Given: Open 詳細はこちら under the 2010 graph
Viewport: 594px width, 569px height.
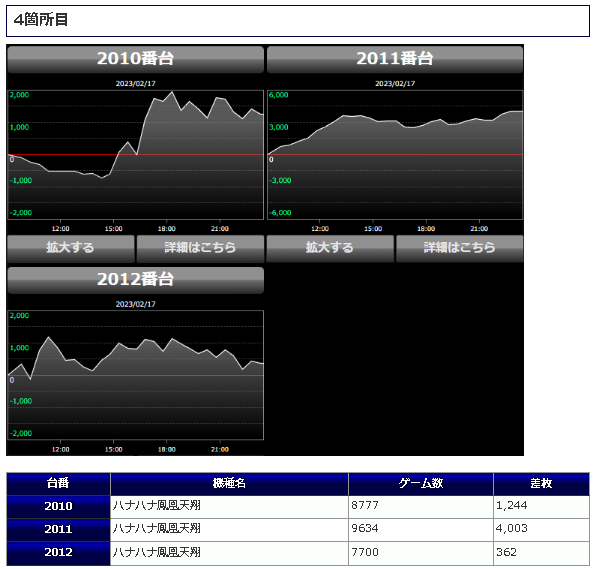Looking at the screenshot, I should (x=200, y=249).
